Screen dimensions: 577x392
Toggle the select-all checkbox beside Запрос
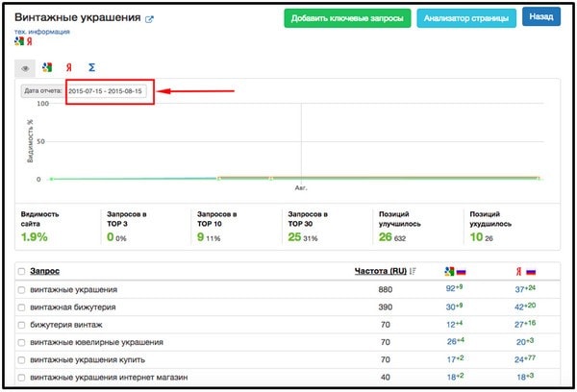click(x=21, y=272)
